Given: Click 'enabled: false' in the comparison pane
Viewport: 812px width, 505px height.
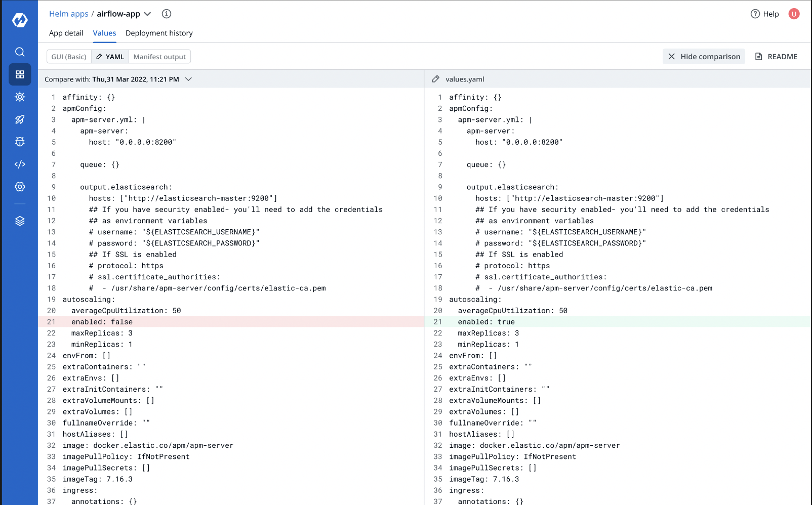Looking at the screenshot, I should (102, 322).
